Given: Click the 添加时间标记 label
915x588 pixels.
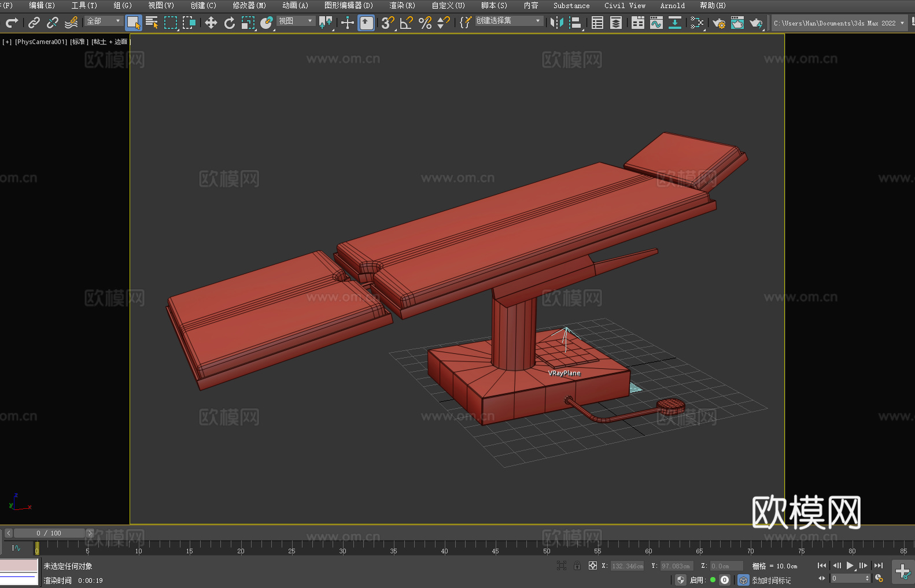Looking at the screenshot, I should [771, 580].
